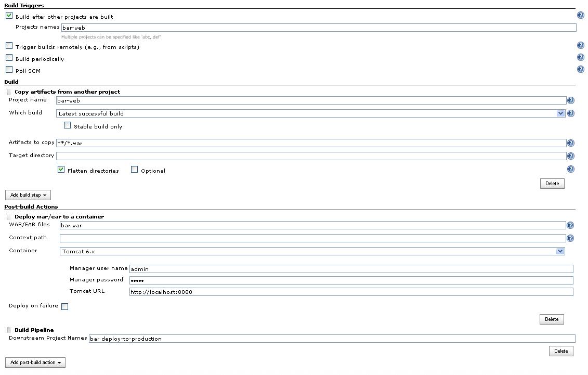Click the 'Post-build Actions' section title
Screen dimensions: 588x375
pyautogui.click(x=31, y=206)
